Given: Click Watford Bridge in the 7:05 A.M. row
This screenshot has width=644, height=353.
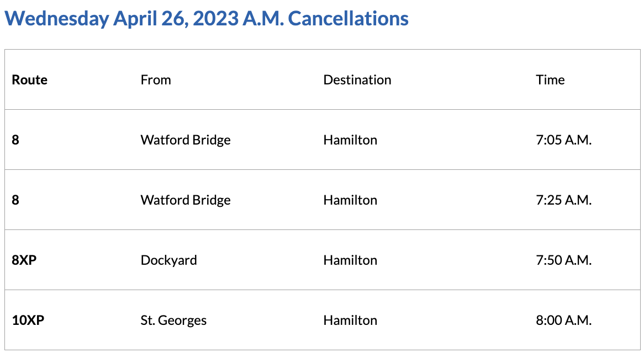Looking at the screenshot, I should click(x=186, y=140).
